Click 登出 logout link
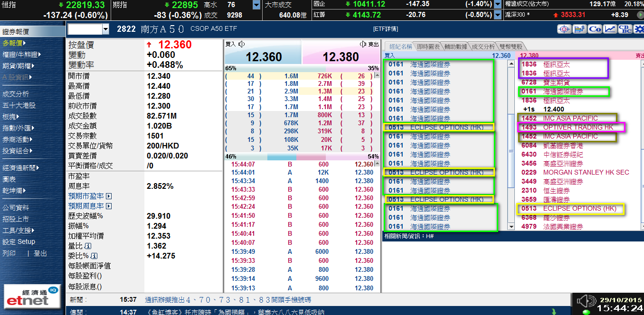The width and height of the screenshot is (644, 315). coord(40,254)
